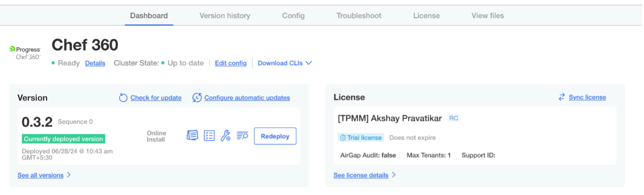Open the View files tab
Image resolution: width=644 pixels, height=195 pixels.
point(487,15)
